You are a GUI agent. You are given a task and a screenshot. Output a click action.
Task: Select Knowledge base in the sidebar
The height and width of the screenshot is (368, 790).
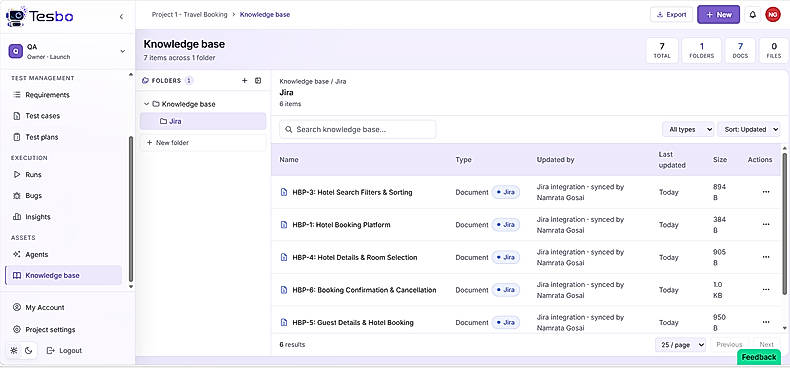pyautogui.click(x=63, y=275)
